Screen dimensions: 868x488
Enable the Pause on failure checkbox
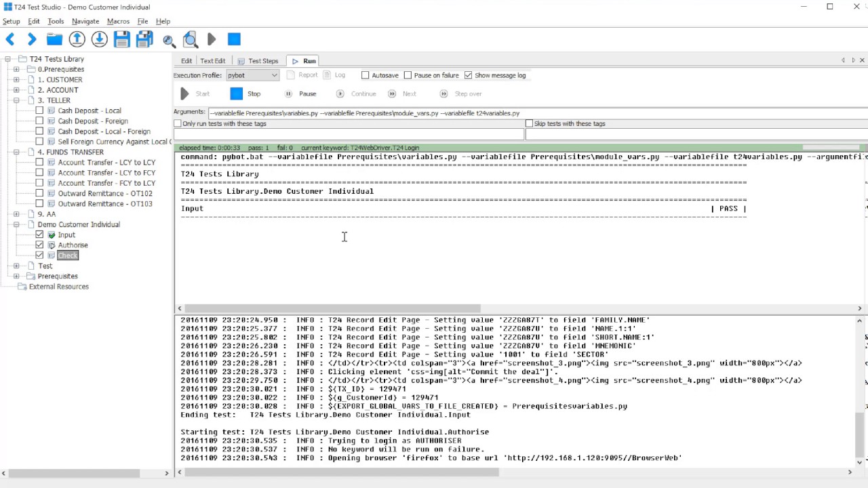408,75
